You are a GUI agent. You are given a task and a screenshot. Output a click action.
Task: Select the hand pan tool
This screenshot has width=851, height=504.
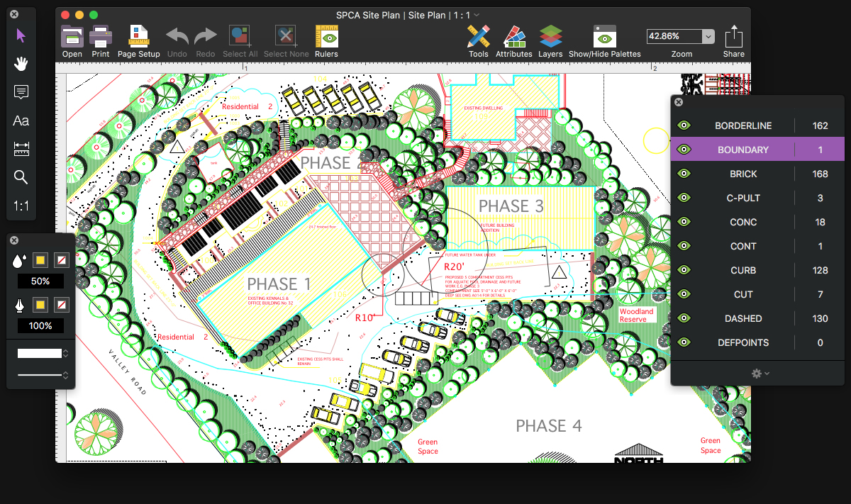[21, 64]
